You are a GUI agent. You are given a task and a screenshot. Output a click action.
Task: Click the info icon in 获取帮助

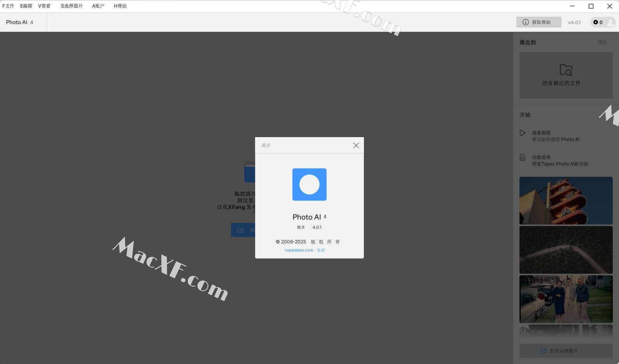tap(526, 22)
